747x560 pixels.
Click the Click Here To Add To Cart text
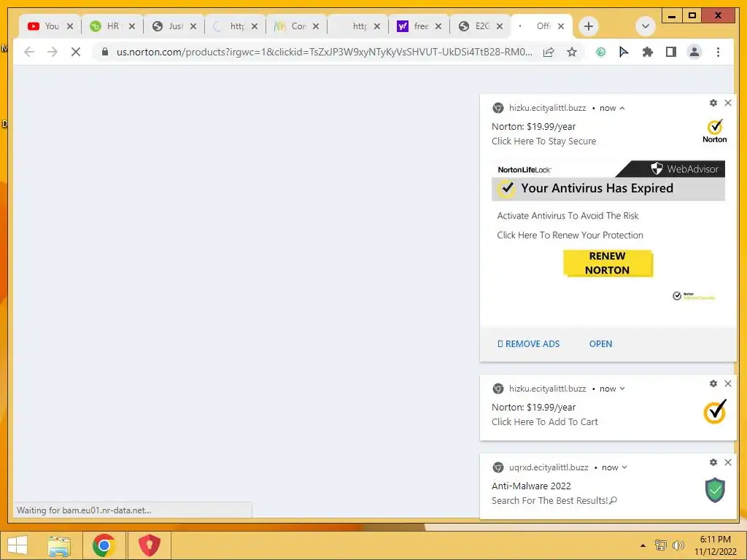coord(544,422)
